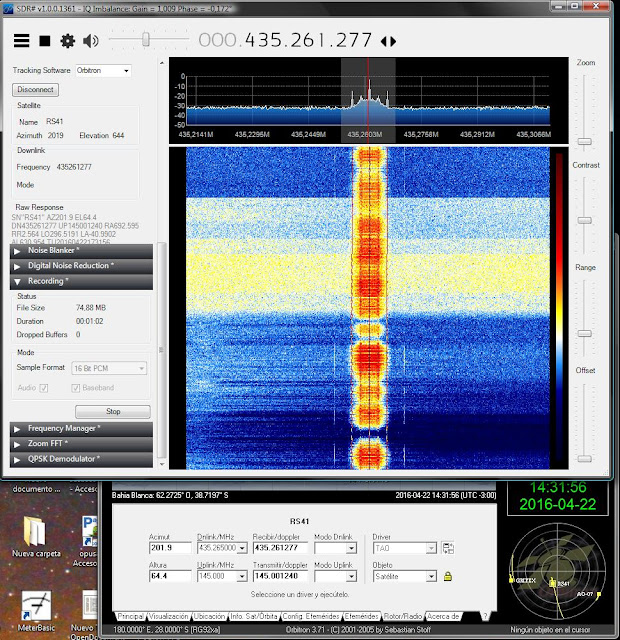Open the Objeto Satélite dropdown
This screenshot has height=640, width=620.
tap(432, 577)
